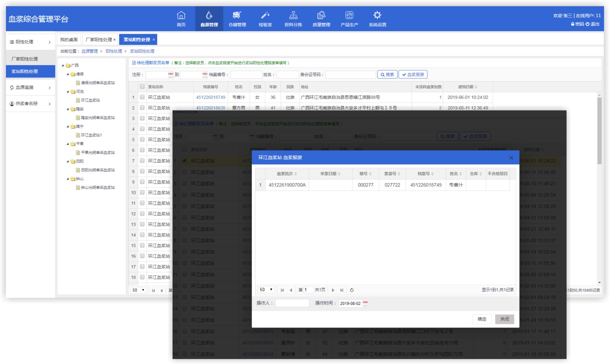Tick the select-all checkbox in table header
The width and height of the screenshot is (610, 364).
[x=142, y=86]
